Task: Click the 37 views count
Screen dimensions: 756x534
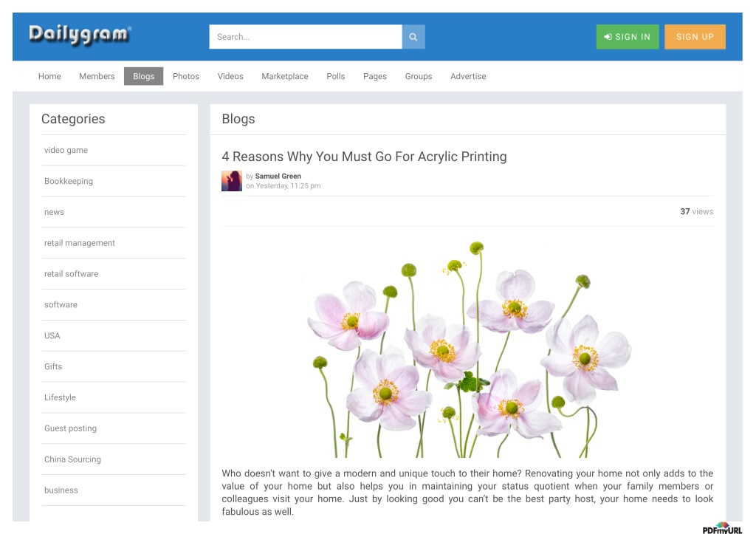Action: [x=696, y=211]
